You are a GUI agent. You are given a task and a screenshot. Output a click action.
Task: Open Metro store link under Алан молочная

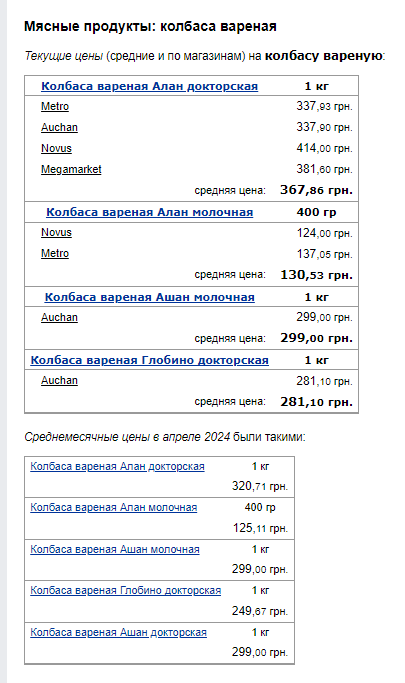55,253
